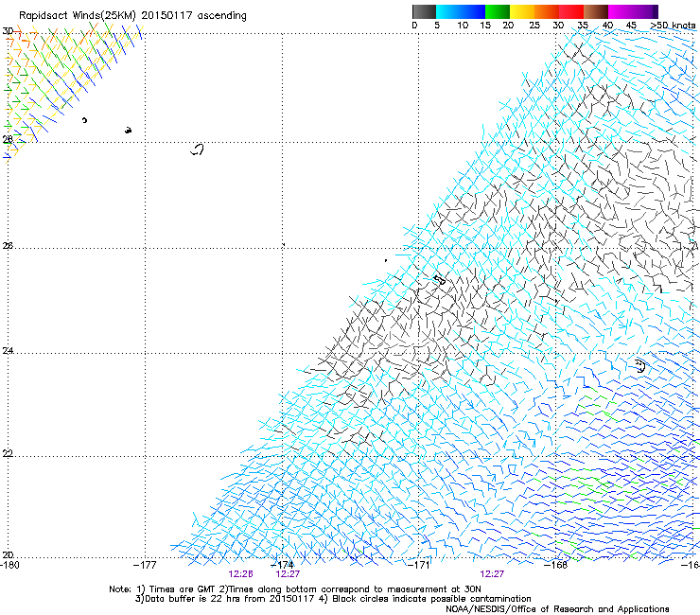The image size is (700, 615).
Task: Click the red 30-35 knots color swatch
Action: [x=571, y=11]
